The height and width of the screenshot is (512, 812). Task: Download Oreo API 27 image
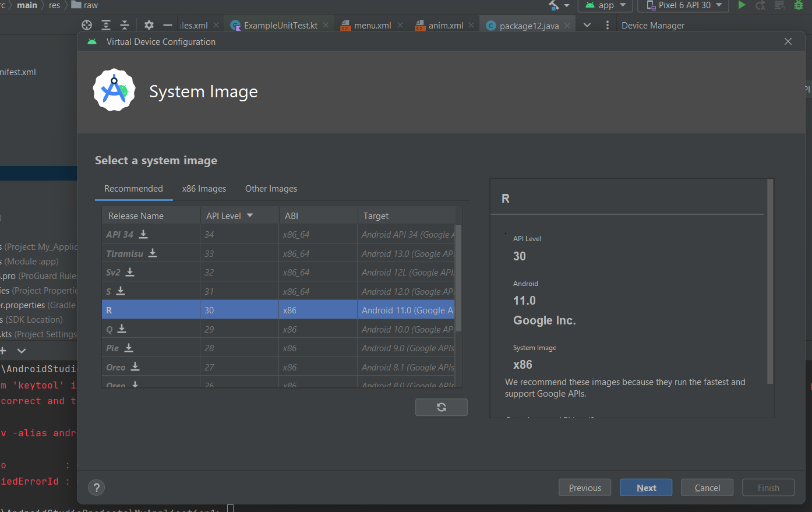tap(135, 367)
